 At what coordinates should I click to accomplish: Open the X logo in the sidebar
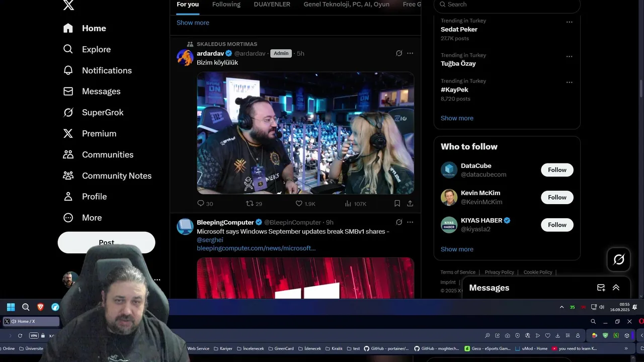point(68,5)
